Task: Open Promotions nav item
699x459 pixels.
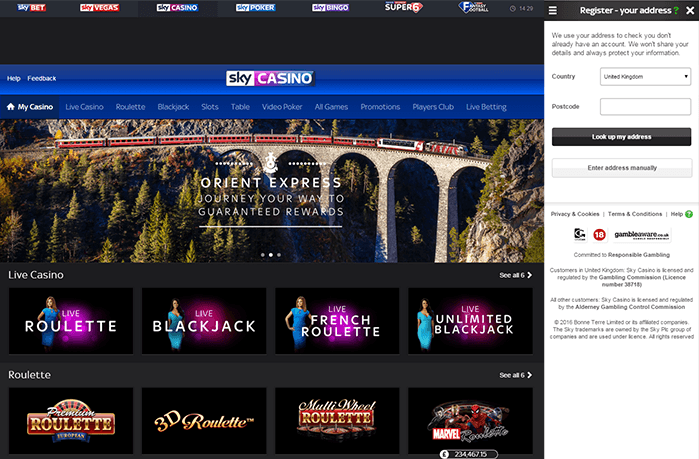Action: tap(380, 107)
